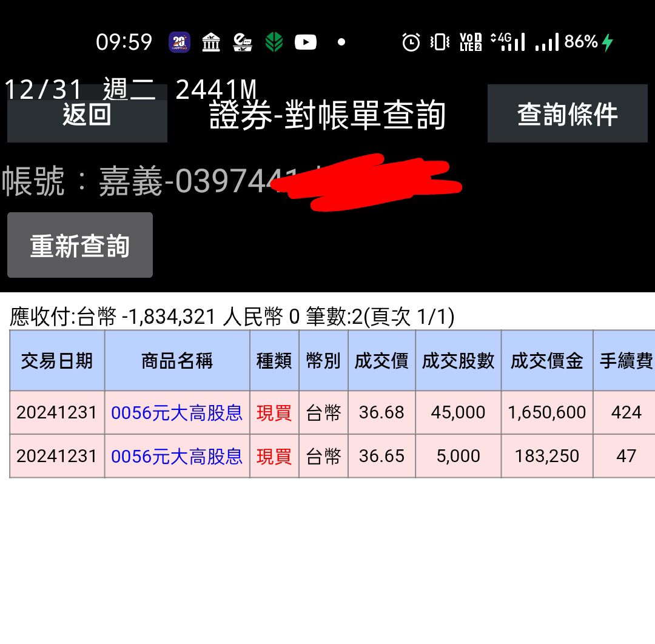Tap the shopping cart notification icon
655x644 pixels.
[243, 42]
